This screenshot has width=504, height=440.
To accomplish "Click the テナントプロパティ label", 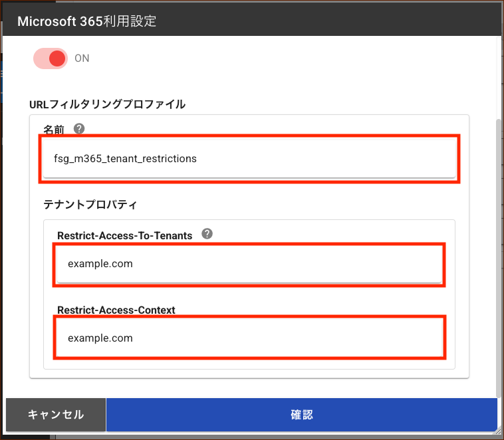I will pos(90,205).
